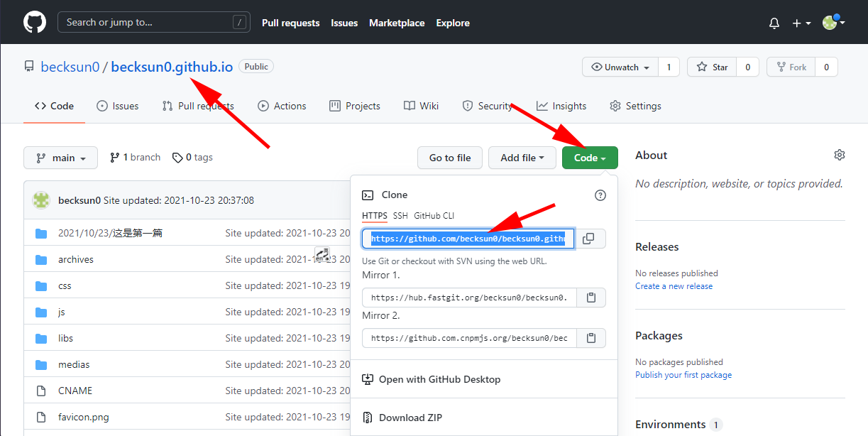Open the user avatar menu
The image size is (868, 436).
(x=834, y=23)
